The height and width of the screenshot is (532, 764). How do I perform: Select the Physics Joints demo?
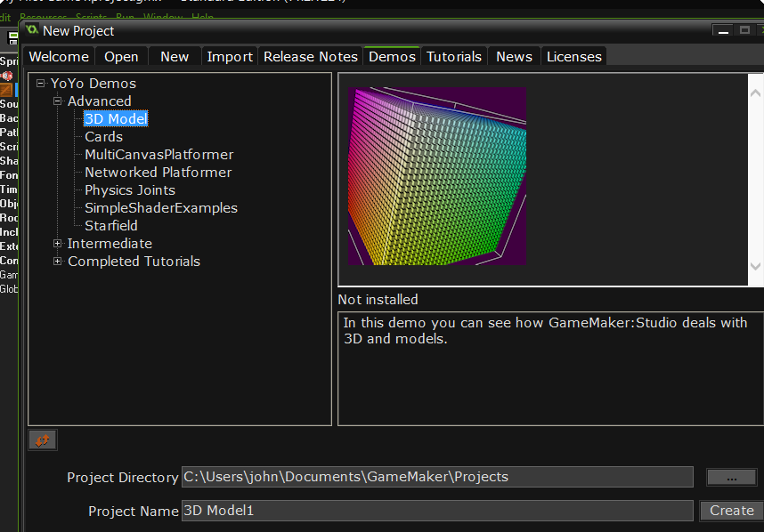click(x=130, y=190)
